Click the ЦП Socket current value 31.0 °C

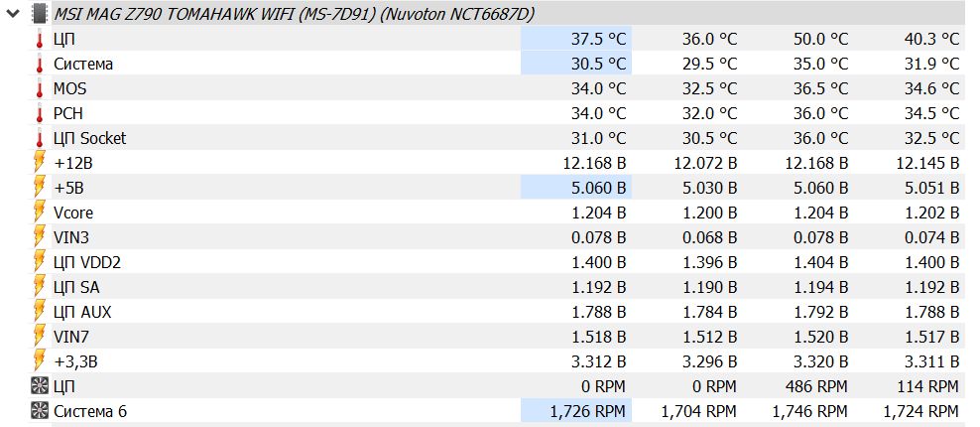click(598, 138)
